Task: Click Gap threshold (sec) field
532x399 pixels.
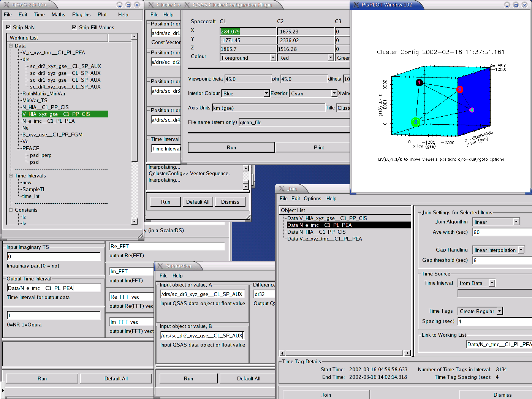Action: coord(502,260)
